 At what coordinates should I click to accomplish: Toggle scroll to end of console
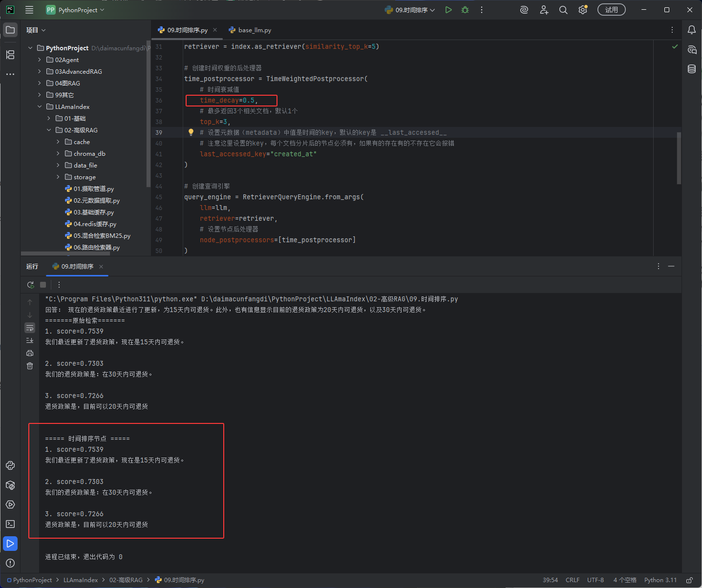30,340
